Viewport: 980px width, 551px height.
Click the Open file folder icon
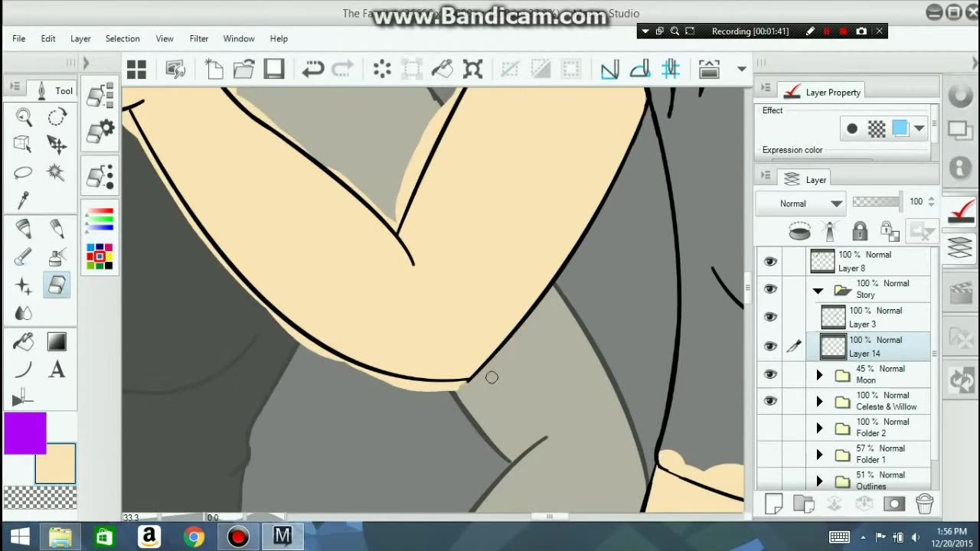coord(243,70)
